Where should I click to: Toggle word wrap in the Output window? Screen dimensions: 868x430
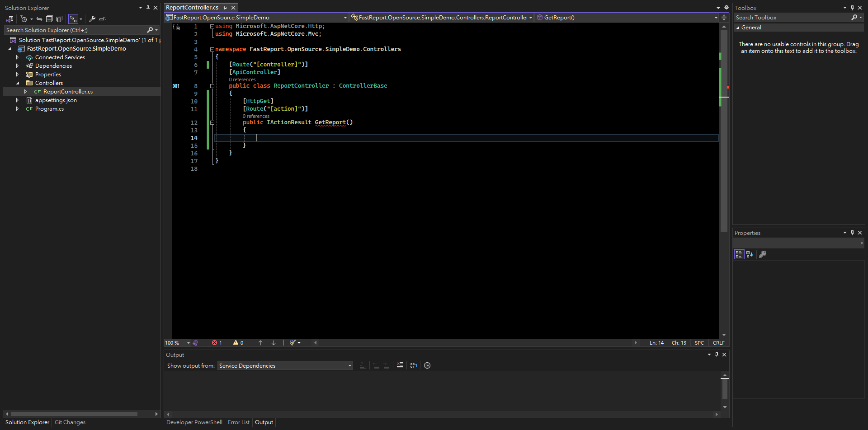tap(414, 365)
